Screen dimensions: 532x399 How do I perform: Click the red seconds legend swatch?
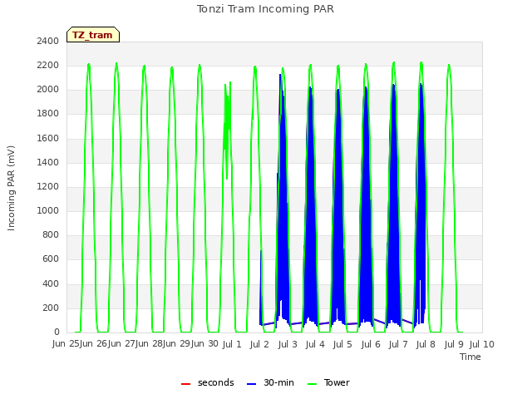[x=185, y=384]
